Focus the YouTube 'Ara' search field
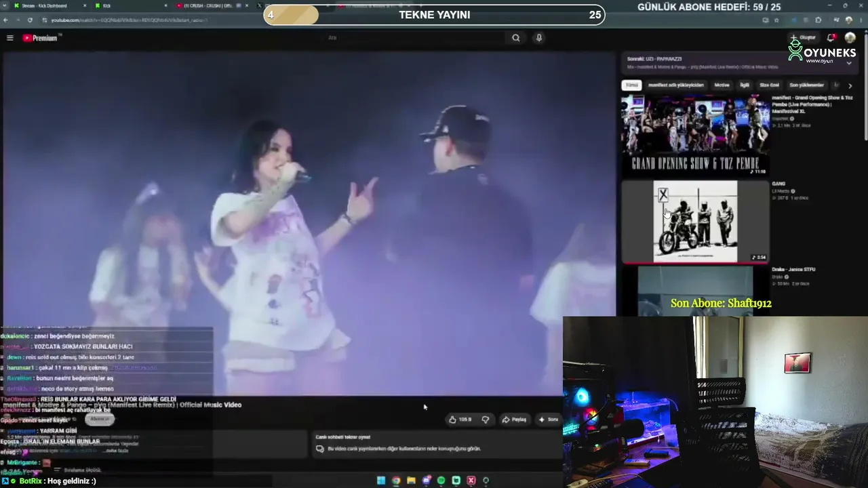Viewport: 868px width, 488px height. click(414, 38)
